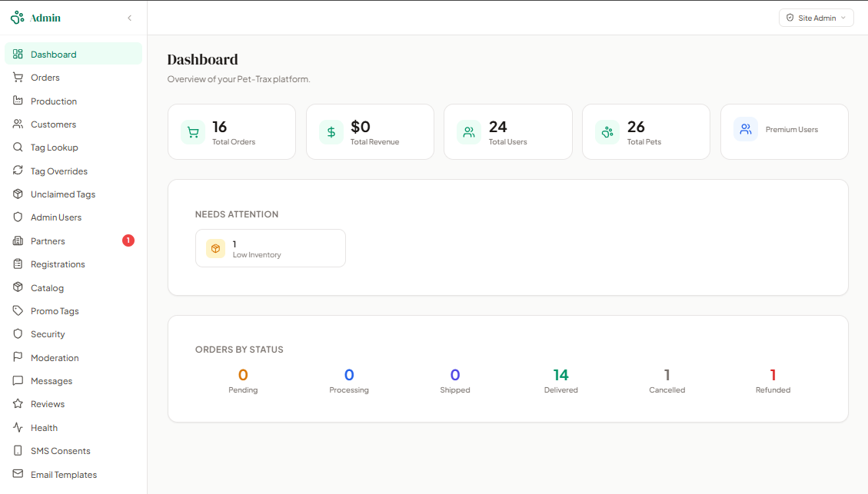Navigate to Customers label
Screen dimensions: 868x494
pyautogui.click(x=53, y=124)
